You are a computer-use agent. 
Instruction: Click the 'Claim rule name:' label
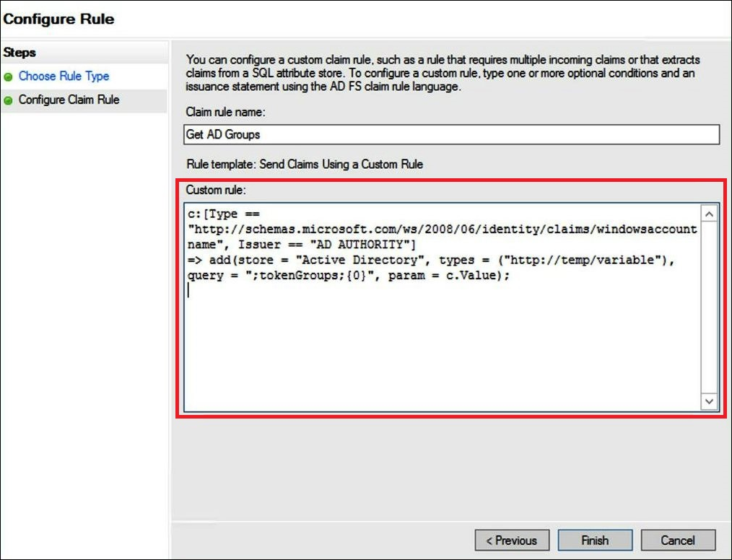[x=226, y=112]
